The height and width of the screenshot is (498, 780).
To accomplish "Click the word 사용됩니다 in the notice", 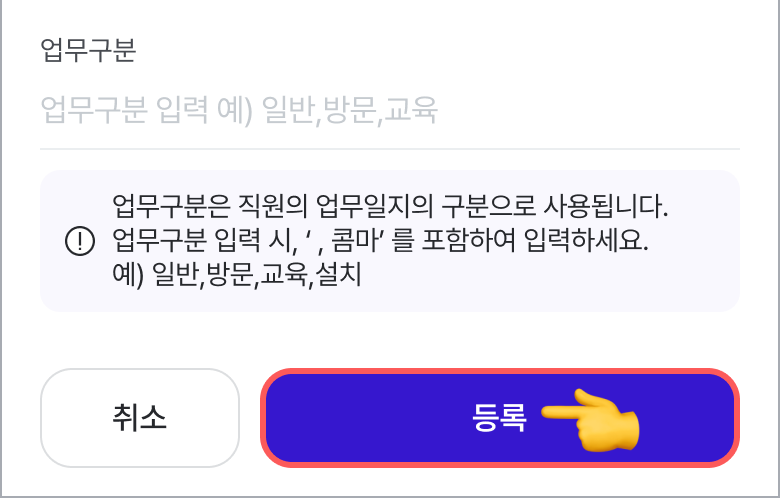I will pos(606,206).
